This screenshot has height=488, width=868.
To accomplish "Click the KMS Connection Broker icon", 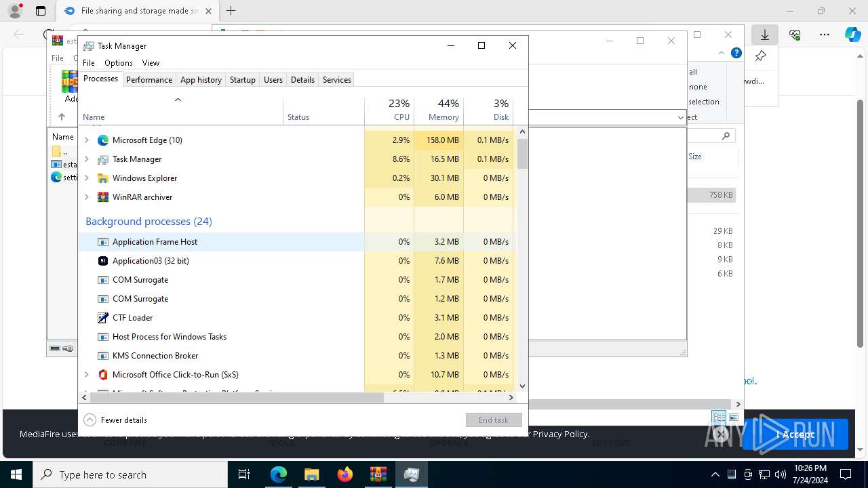I will (103, 356).
